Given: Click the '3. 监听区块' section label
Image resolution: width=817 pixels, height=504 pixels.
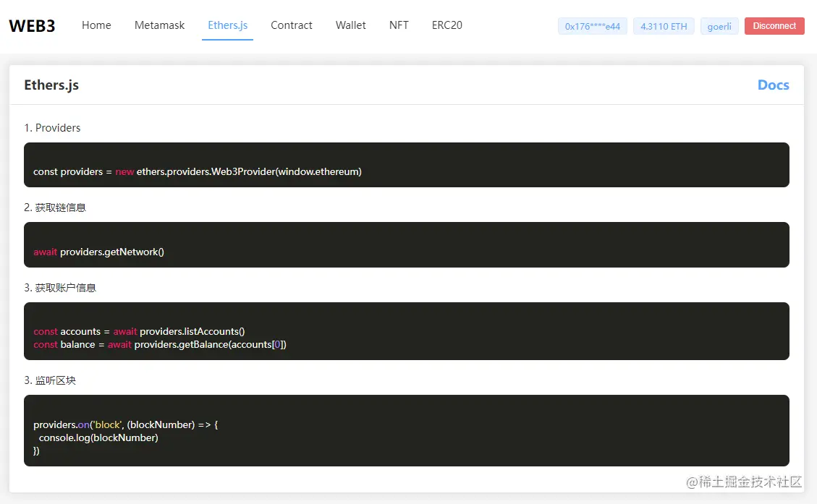Looking at the screenshot, I should pos(50,380).
